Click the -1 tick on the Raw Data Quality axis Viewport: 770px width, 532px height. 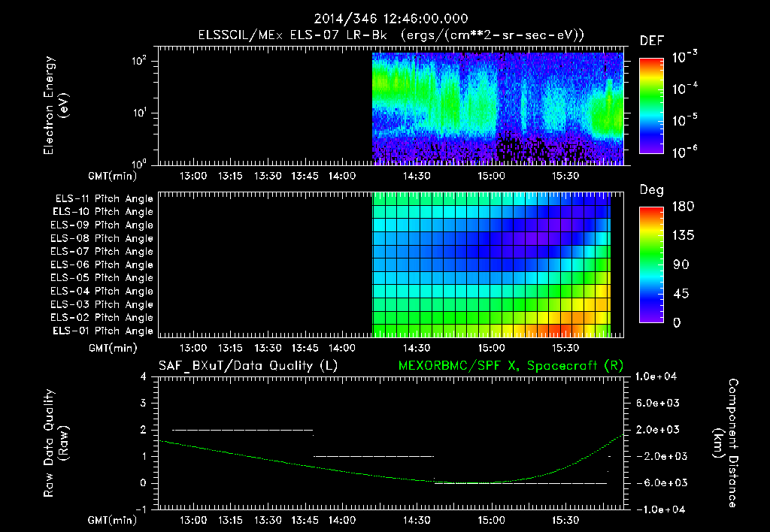141,509
